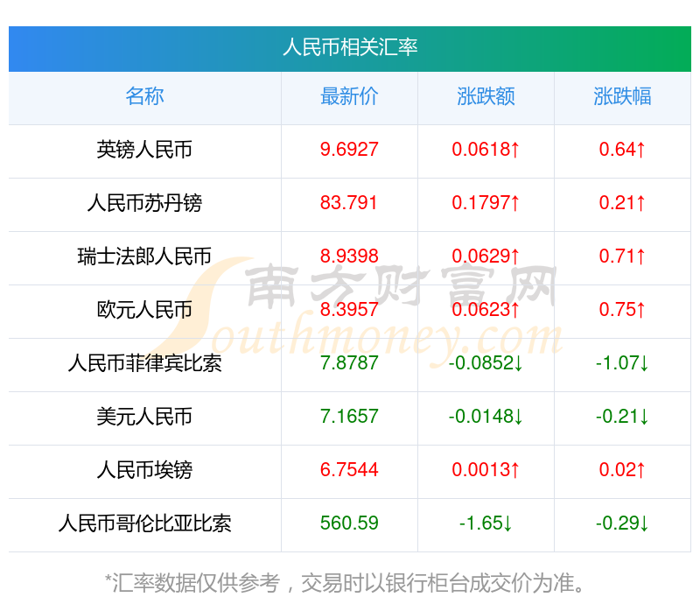Click the change value 0.0623↑
This screenshot has height=611, width=700.
486,310
